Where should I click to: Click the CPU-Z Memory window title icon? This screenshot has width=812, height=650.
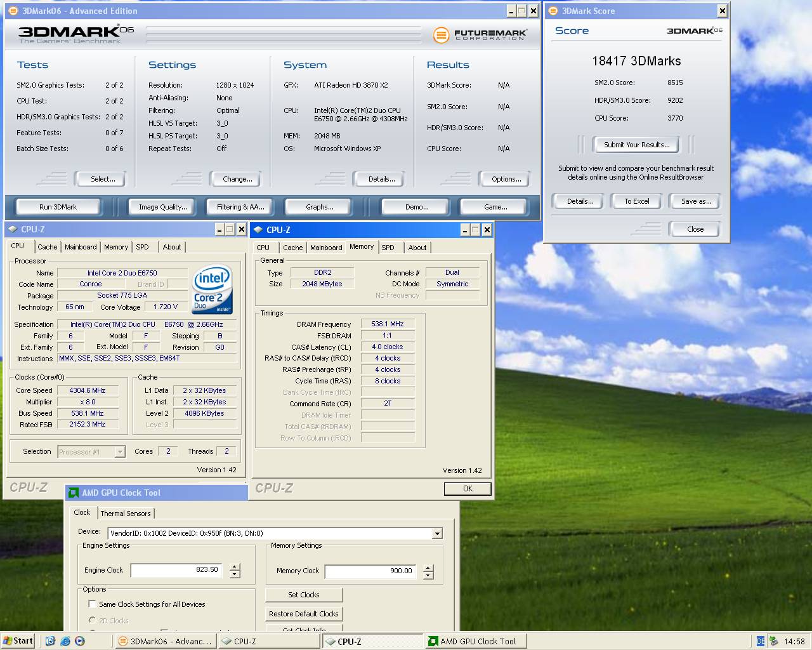(258, 230)
